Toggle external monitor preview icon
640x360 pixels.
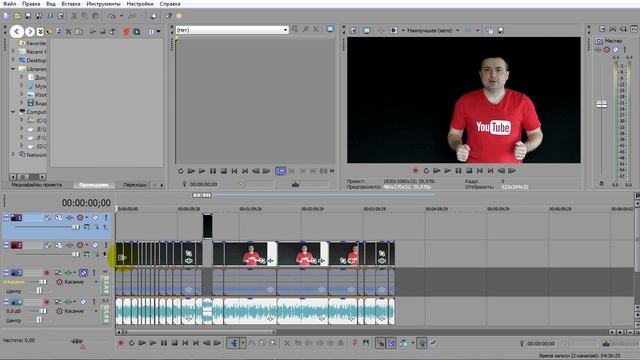[x=367, y=30]
